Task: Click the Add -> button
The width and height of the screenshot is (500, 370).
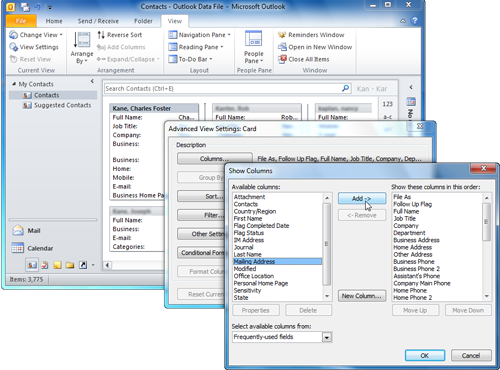Action: pyautogui.click(x=362, y=199)
